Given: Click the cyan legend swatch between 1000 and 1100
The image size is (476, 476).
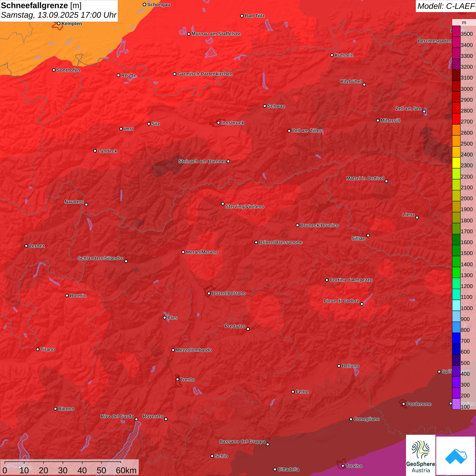Looking at the screenshot, I should [x=456, y=305].
